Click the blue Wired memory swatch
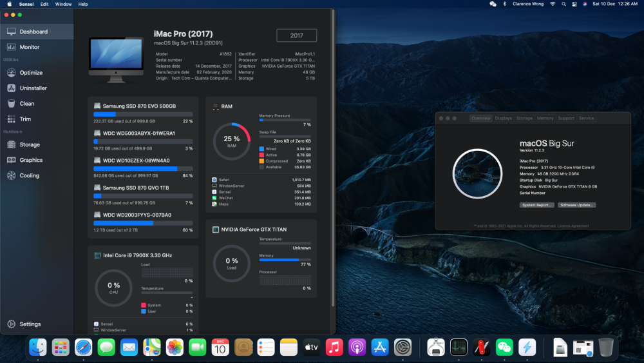Viewport: 644px width, 363px height. pyautogui.click(x=261, y=149)
